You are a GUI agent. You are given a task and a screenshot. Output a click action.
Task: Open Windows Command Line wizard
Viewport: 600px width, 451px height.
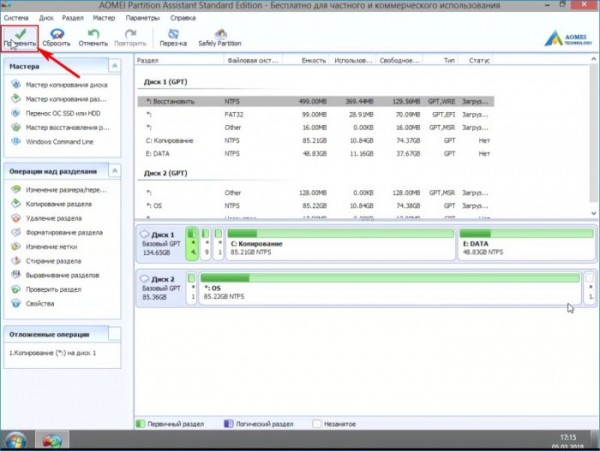(60, 142)
